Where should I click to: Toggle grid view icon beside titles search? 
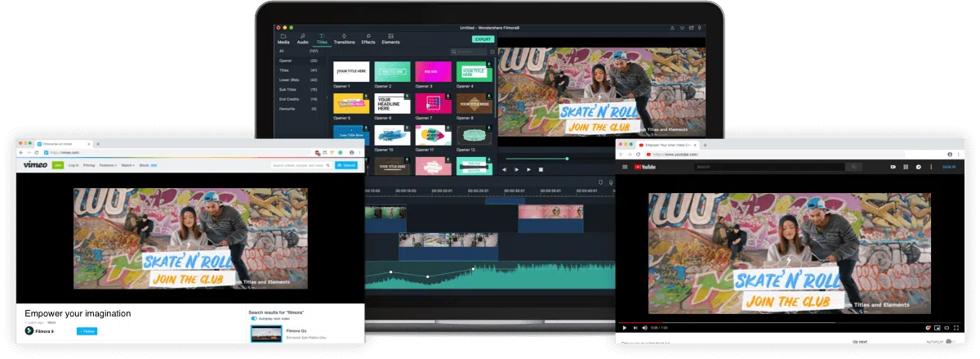[492, 52]
